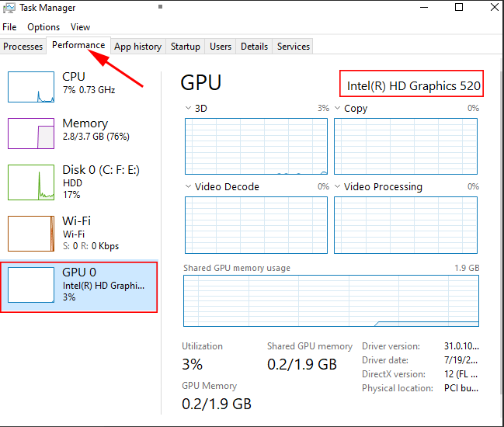Go to the Users tab
The width and height of the screenshot is (504, 427).
point(221,47)
